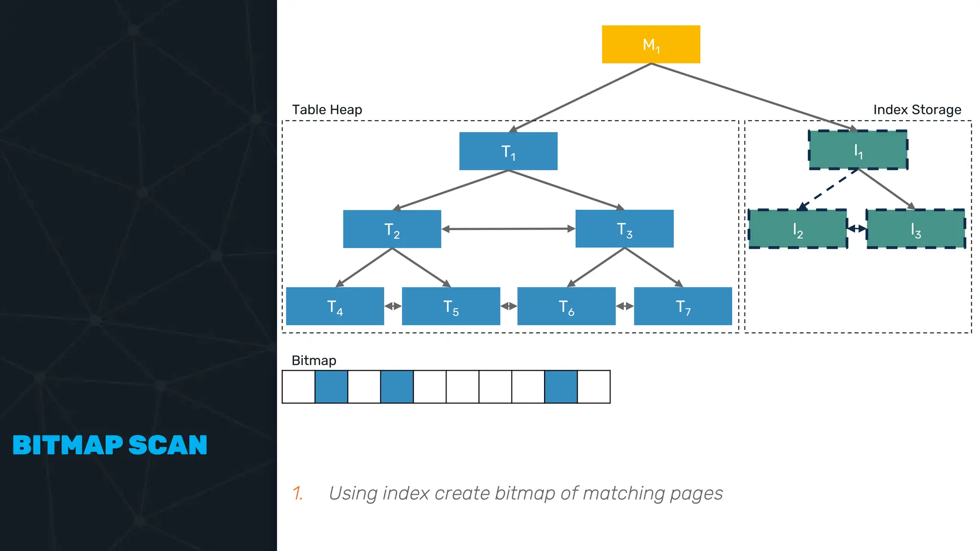Click the first empty bitmap cell

coord(299,387)
